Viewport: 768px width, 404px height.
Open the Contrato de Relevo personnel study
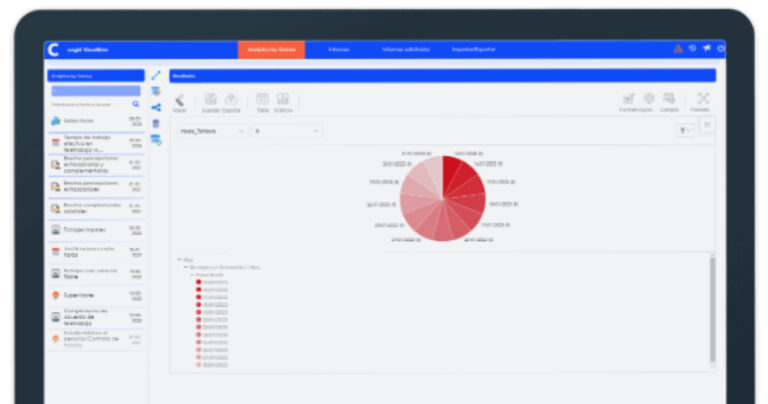pyautogui.click(x=96, y=339)
